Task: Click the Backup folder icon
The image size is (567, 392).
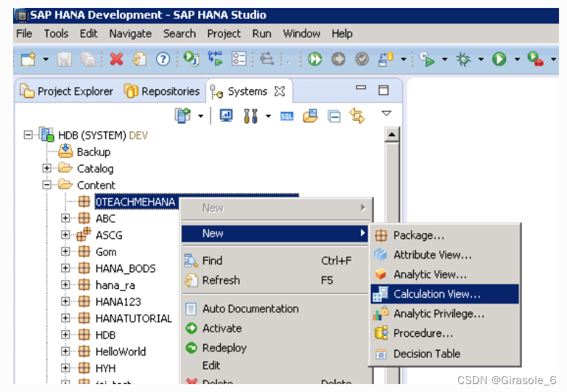Action: pyautogui.click(x=65, y=151)
